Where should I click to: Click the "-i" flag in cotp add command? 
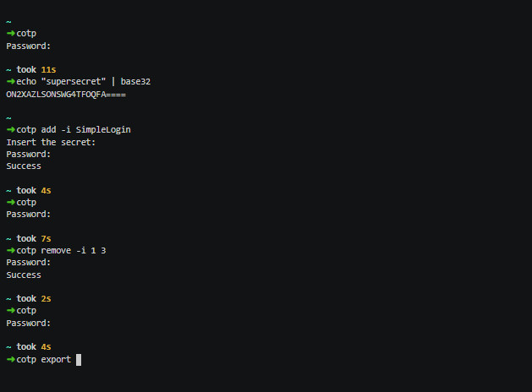pos(66,129)
